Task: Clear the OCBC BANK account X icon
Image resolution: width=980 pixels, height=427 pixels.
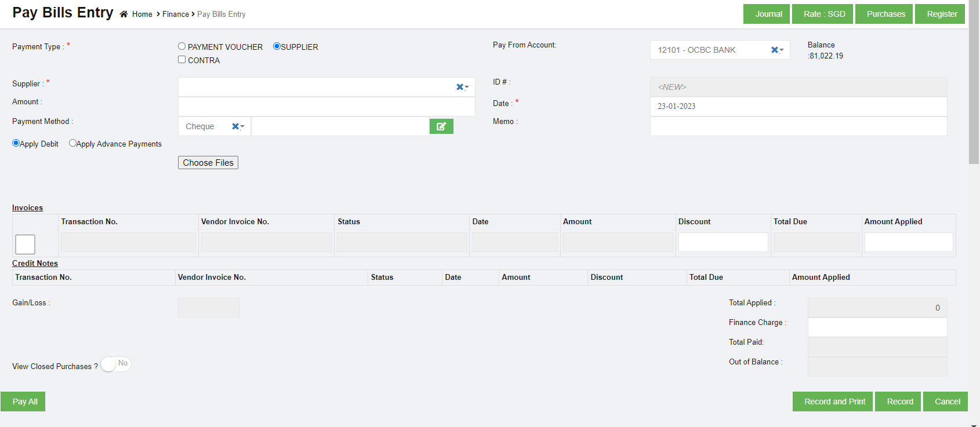Action: point(774,50)
